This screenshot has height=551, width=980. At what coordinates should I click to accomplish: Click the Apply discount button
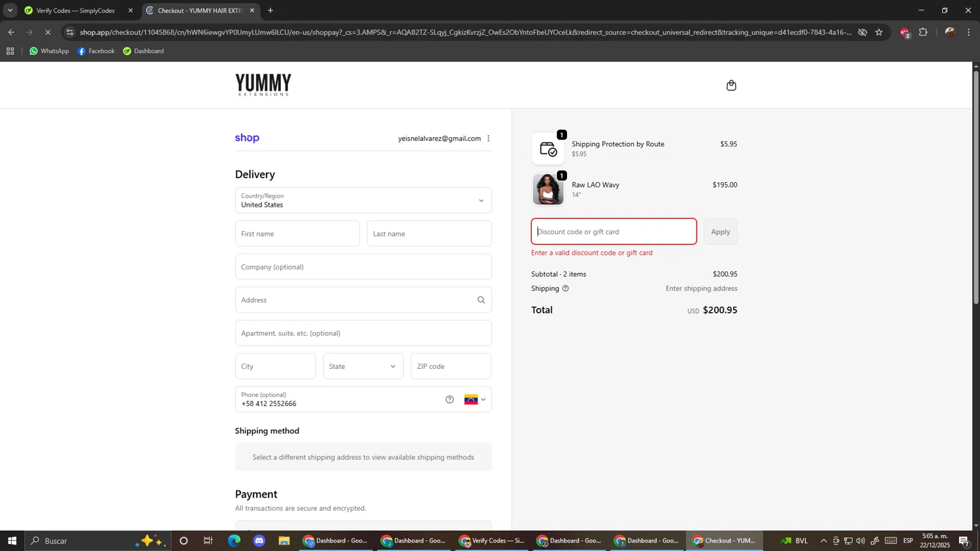click(721, 232)
